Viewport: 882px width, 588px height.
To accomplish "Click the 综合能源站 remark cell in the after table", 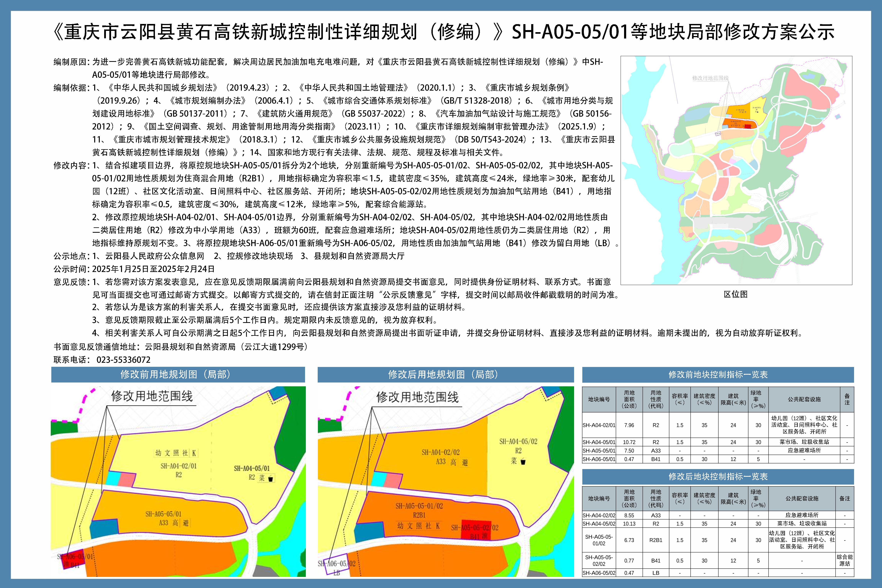I will click(x=844, y=561).
